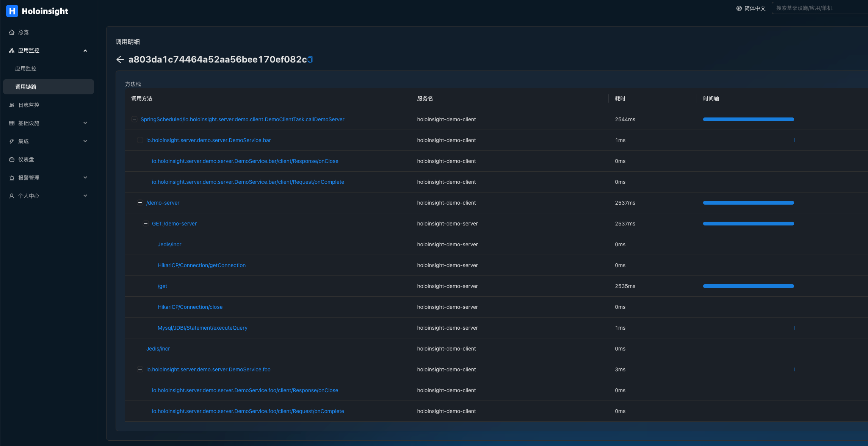Click the Holoinsight logo icon
Image resolution: width=868 pixels, height=446 pixels.
(x=12, y=11)
